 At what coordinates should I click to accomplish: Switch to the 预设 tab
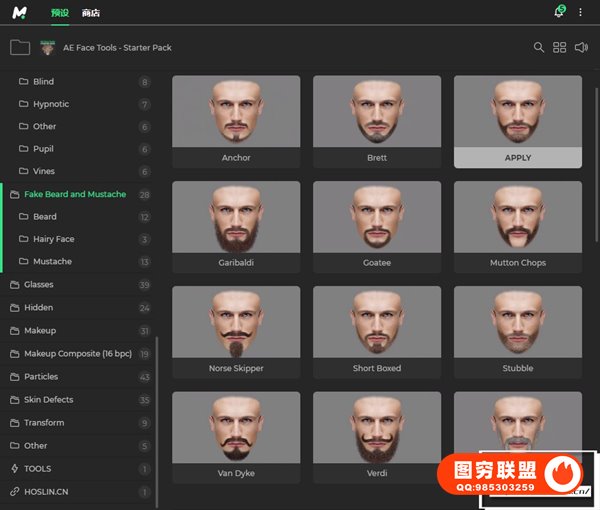point(61,13)
